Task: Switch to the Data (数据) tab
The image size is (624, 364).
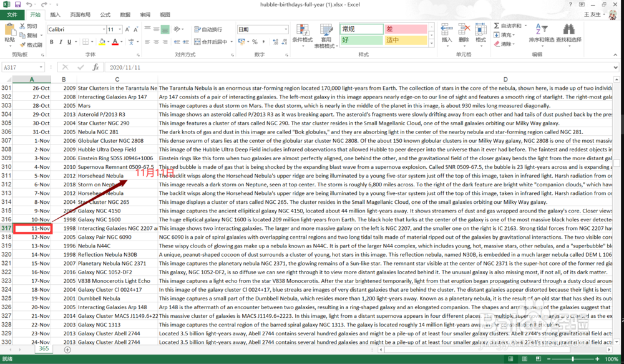Action: [125, 15]
